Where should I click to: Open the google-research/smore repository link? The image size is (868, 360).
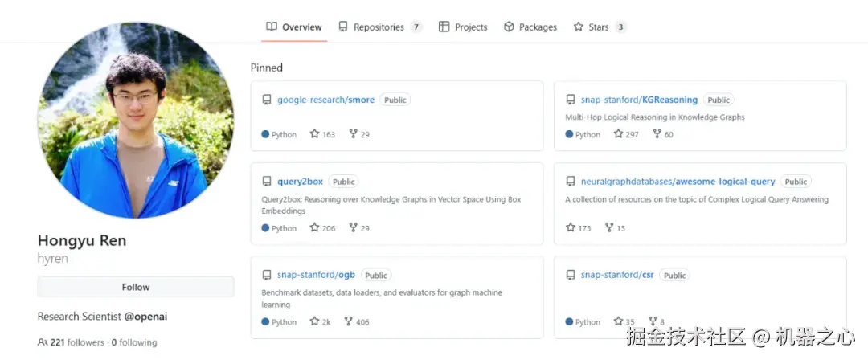tap(325, 100)
